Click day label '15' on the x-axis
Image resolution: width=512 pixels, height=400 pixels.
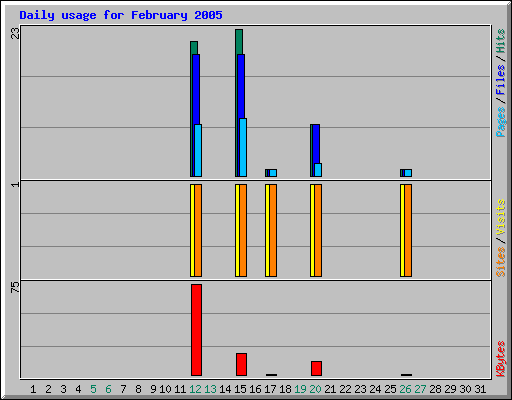[x=240, y=389]
